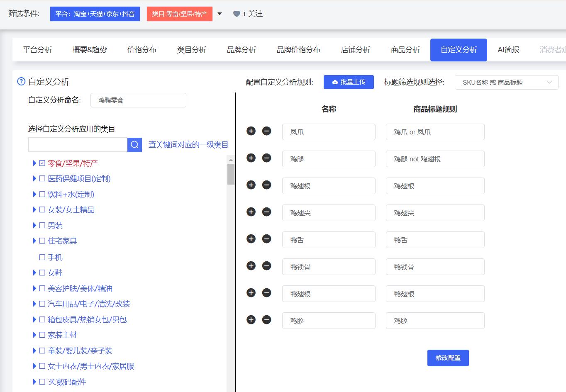Click the plus icon beside 鸭翅根
Screen dimensions: 566x392
[251, 293]
